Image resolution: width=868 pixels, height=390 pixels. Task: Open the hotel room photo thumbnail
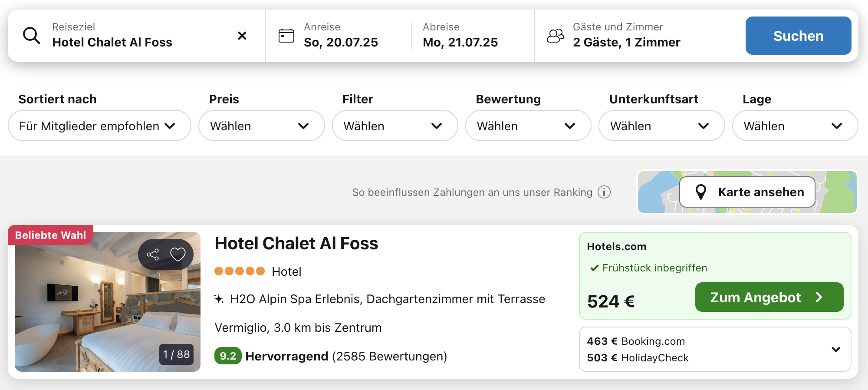[x=108, y=302]
